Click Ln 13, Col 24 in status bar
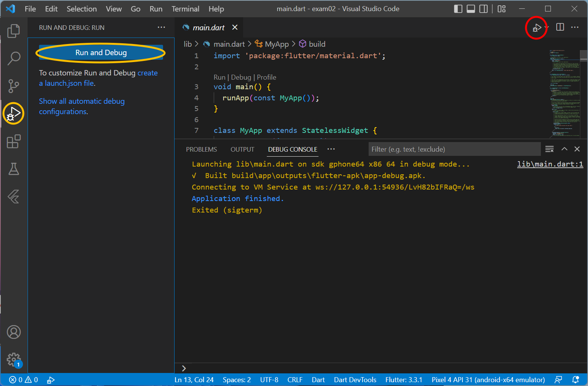This screenshot has width=588, height=386. point(194,380)
